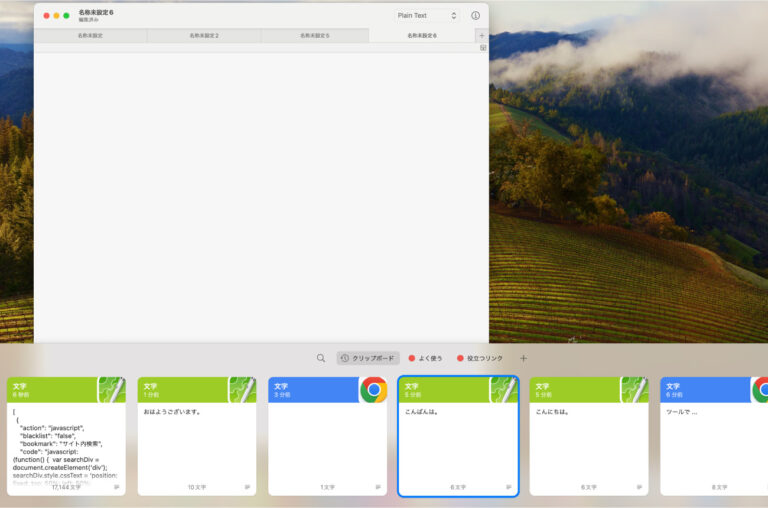This screenshot has height=508, width=768.
Task: Switch to the 名称未設定 2 tab
Action: click(204, 35)
